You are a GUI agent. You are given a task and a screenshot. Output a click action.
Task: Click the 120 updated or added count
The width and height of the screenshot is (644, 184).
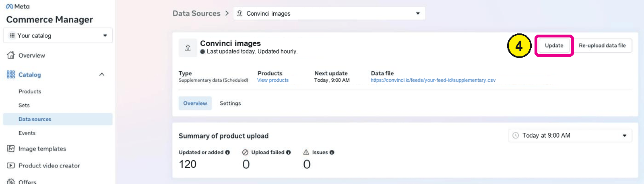[188, 164]
